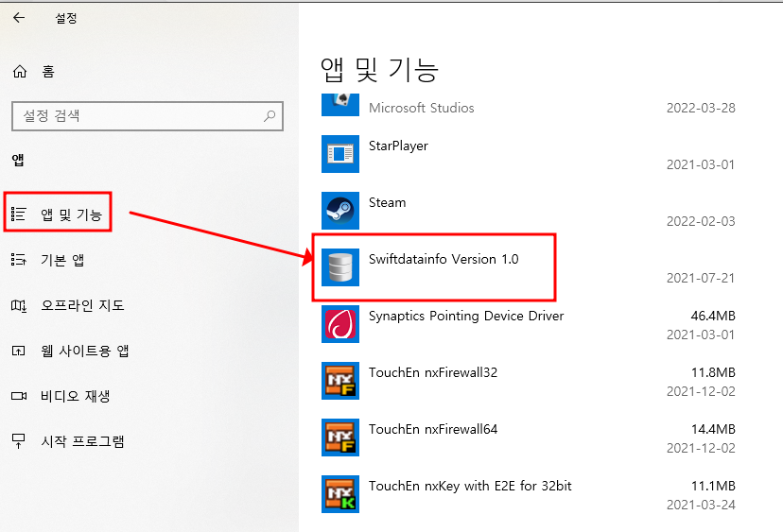Open the Home icon in sidebar
This screenshot has height=532, width=783.
click(x=20, y=72)
